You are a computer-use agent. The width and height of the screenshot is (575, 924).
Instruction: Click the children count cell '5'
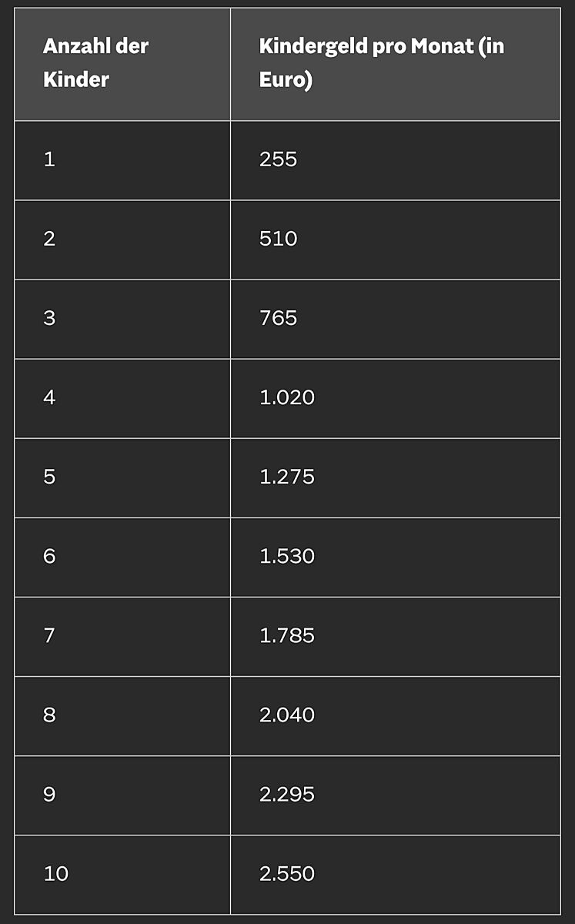pos(49,477)
